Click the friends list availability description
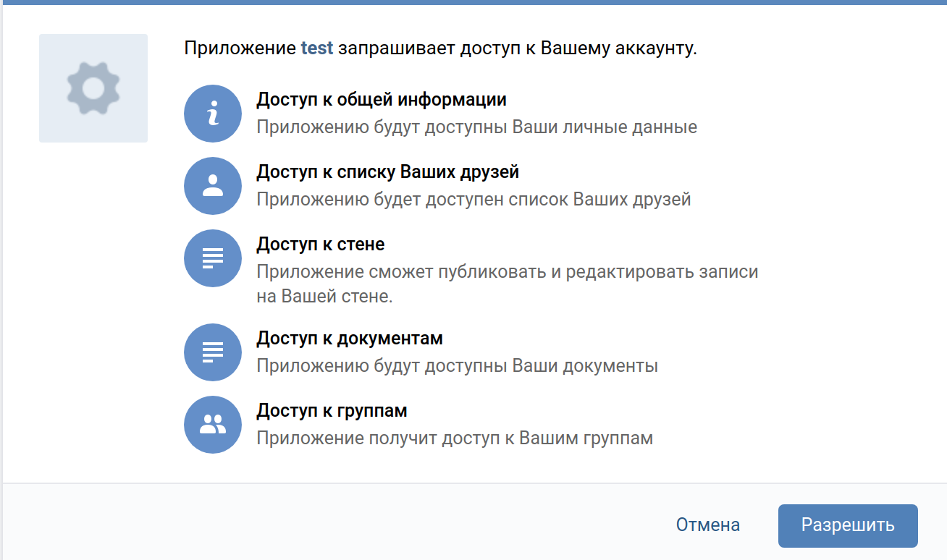947x560 pixels. pos(473,199)
